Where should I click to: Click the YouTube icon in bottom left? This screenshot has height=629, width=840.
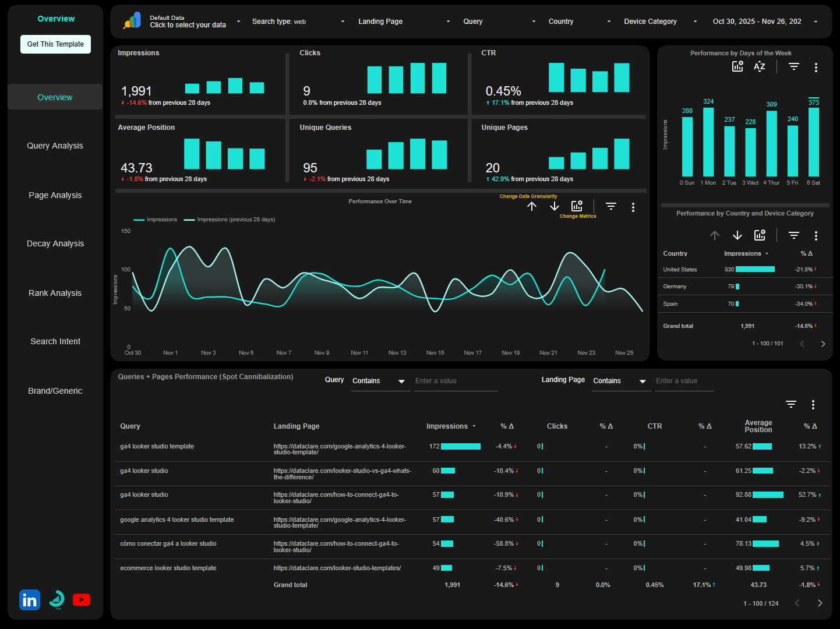[82, 599]
